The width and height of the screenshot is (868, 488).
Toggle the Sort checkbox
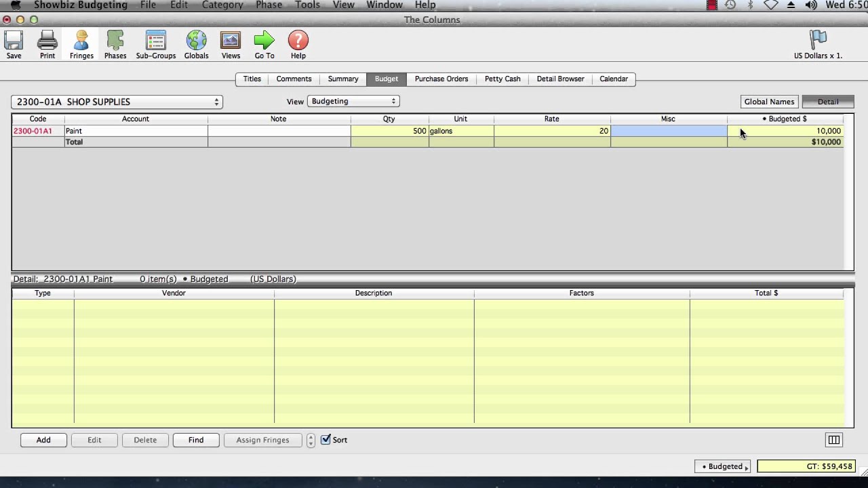[x=325, y=439]
